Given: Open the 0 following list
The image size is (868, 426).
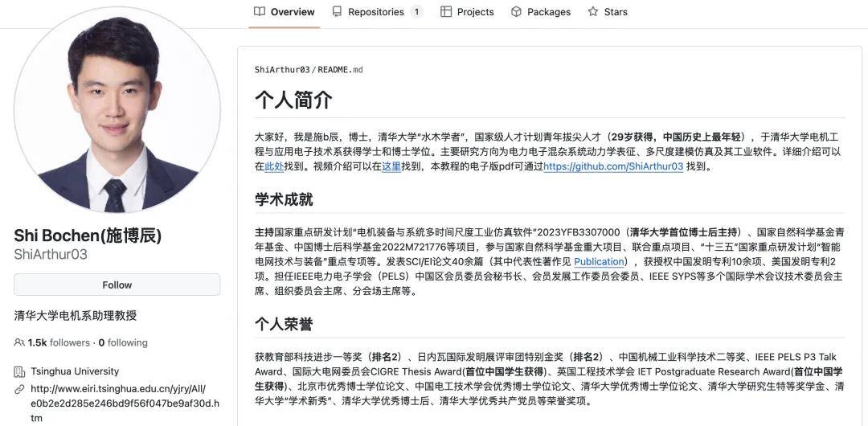Looking at the screenshot, I should coord(124,342).
